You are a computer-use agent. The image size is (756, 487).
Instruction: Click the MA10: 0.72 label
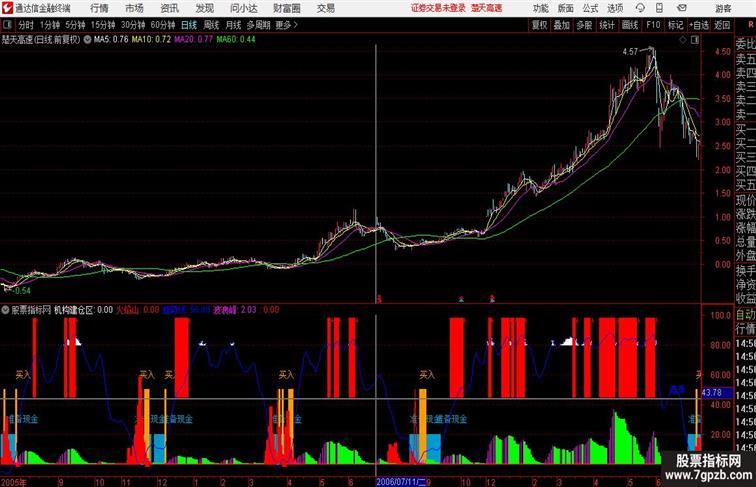click(151, 40)
